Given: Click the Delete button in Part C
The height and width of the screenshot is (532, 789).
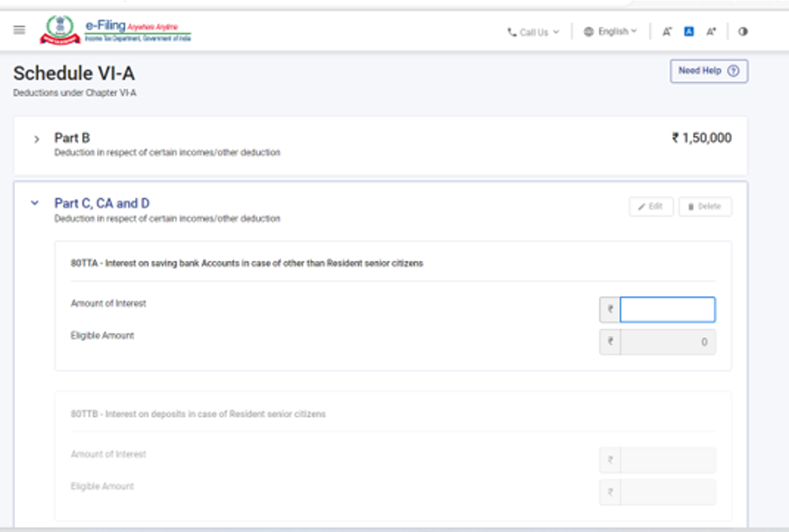Looking at the screenshot, I should point(705,207).
